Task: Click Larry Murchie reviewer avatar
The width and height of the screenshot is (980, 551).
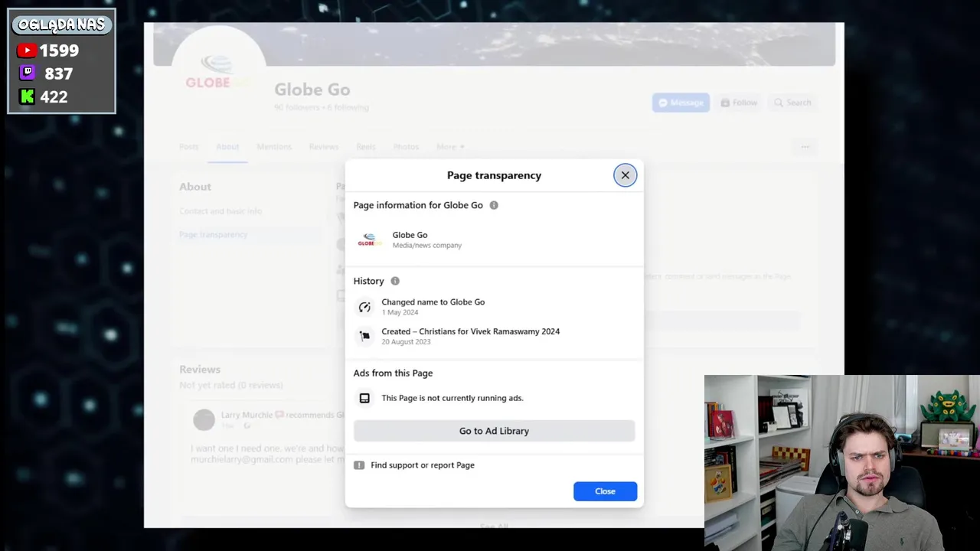Action: tap(204, 419)
